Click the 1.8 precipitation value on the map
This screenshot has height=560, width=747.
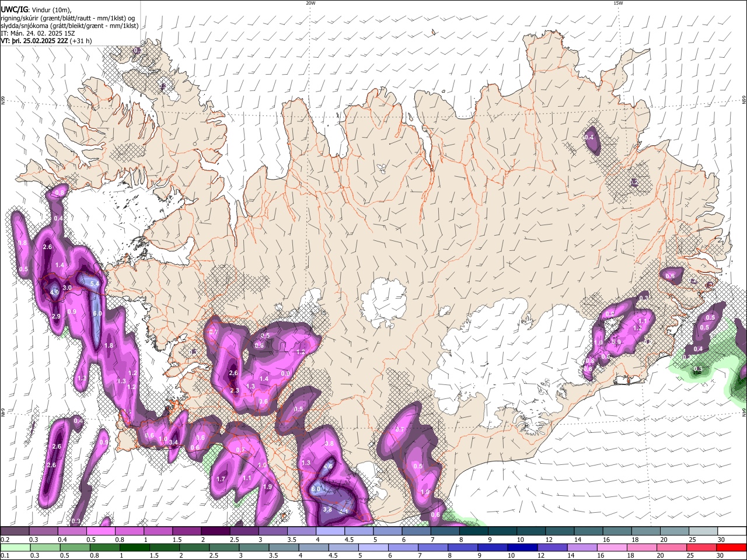[109, 345]
